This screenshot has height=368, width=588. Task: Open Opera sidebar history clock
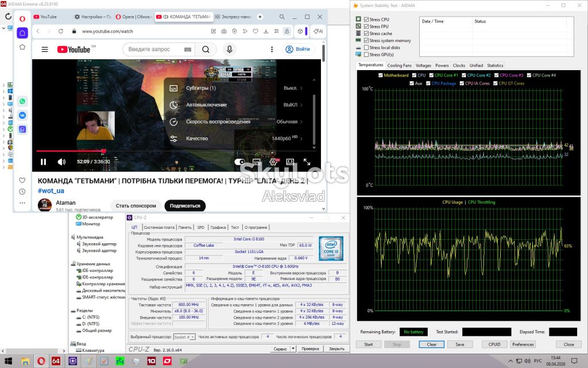[x=22, y=191]
